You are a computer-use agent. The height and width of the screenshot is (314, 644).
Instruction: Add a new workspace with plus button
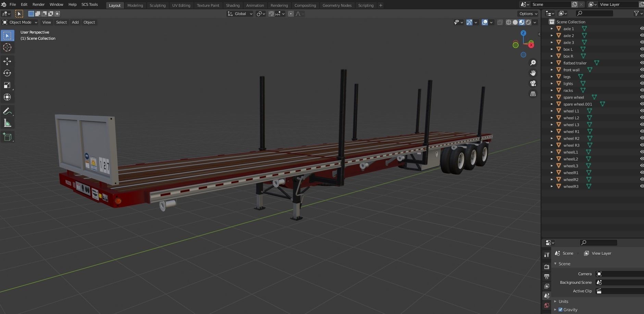[x=381, y=5]
